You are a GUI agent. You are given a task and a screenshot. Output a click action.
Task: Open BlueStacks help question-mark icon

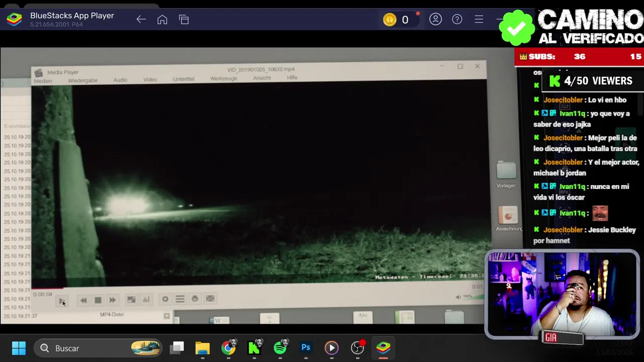457,20
